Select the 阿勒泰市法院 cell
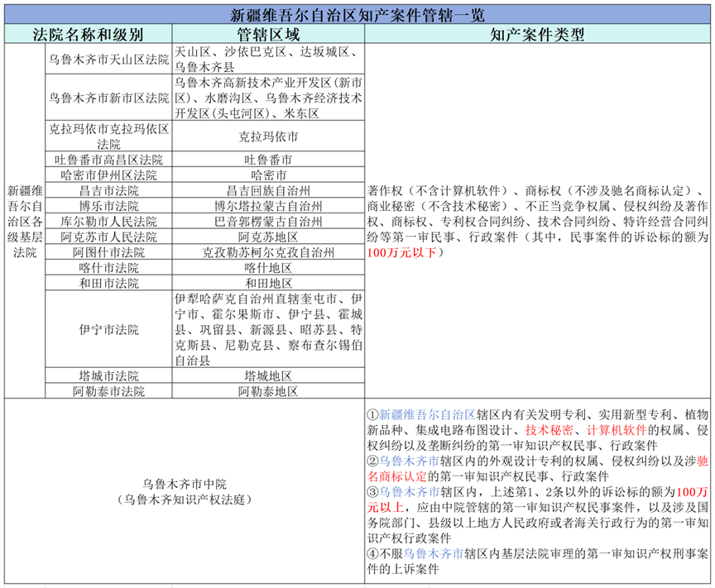 coord(108,391)
